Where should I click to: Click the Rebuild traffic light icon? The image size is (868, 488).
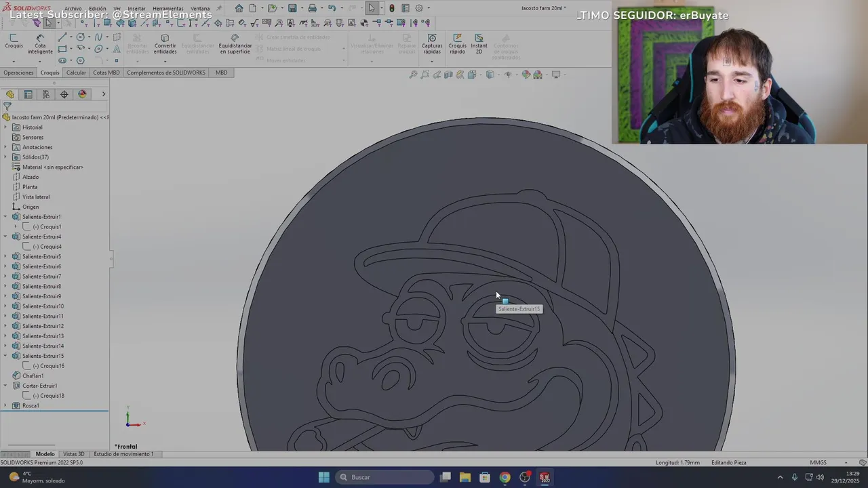click(391, 8)
